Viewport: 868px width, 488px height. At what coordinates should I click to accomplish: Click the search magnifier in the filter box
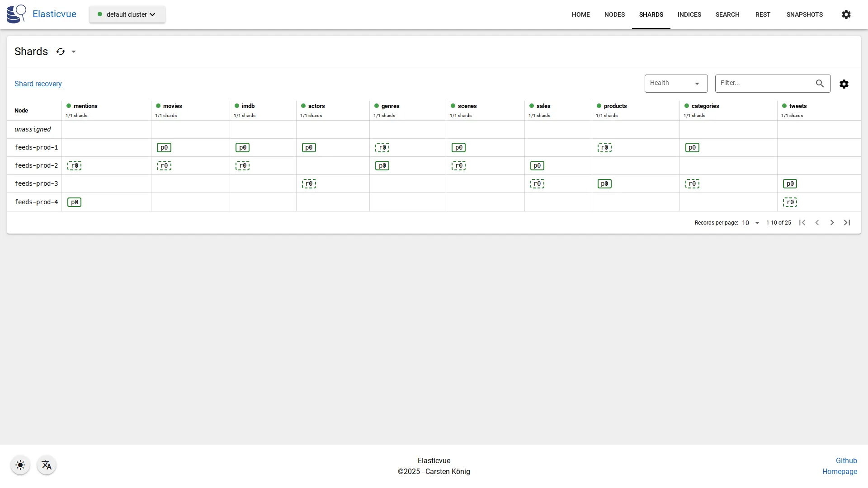pos(820,84)
